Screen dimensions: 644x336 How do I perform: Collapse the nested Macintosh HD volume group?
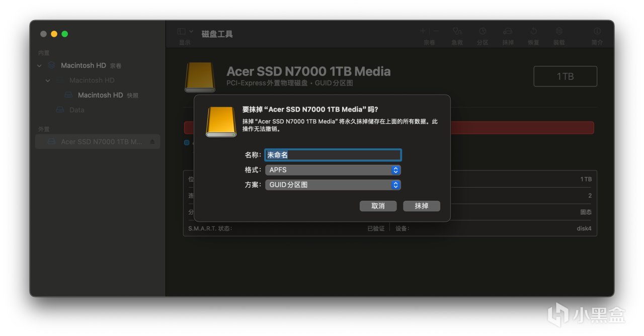[x=48, y=80]
